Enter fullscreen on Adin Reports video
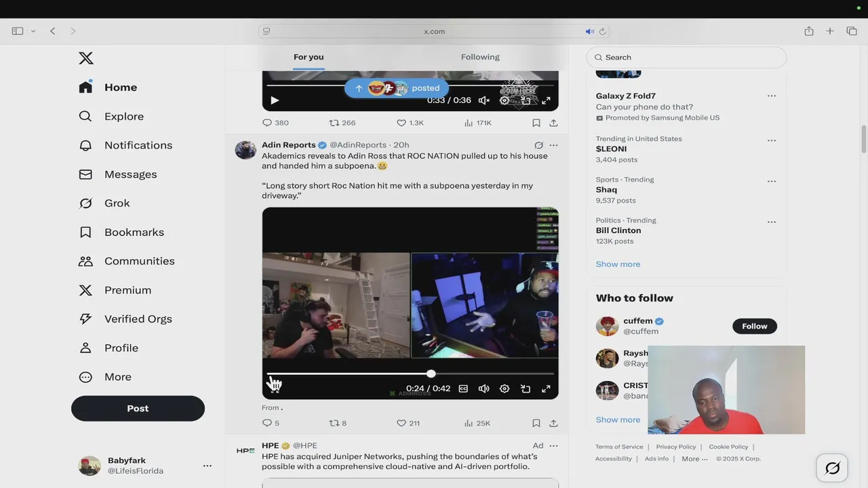 [x=546, y=388]
